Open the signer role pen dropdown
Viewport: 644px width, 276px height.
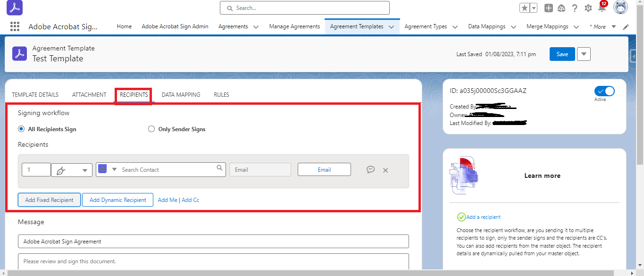point(72,170)
